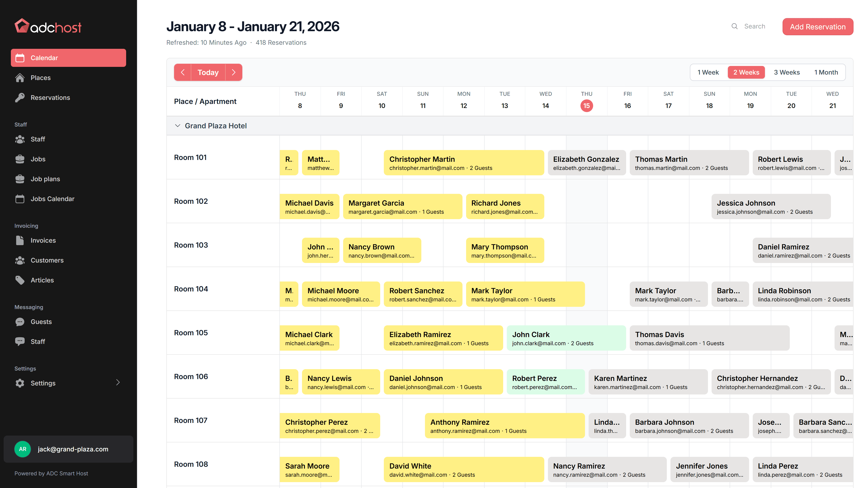Collapse the Grand Plaza Hotel group

178,126
